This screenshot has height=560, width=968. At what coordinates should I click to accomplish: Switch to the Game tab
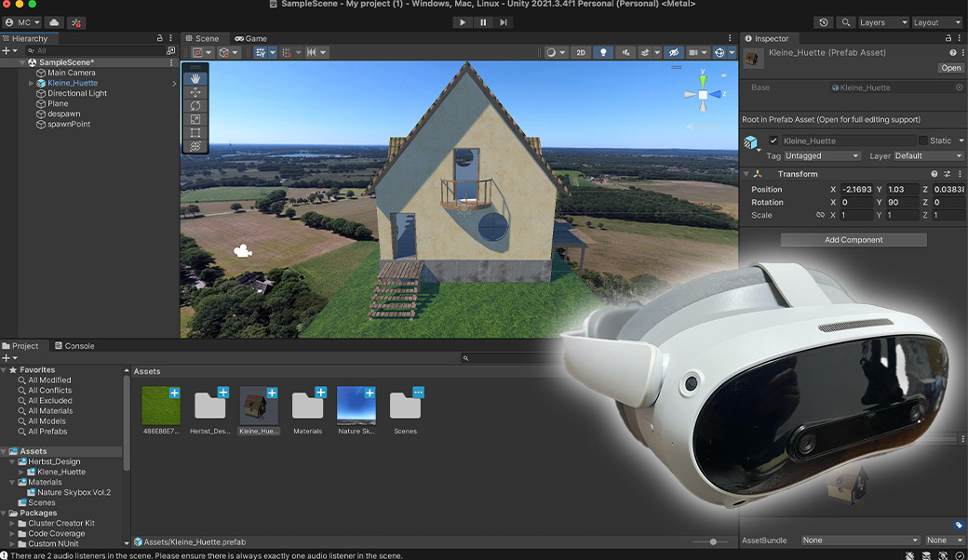pyautogui.click(x=250, y=39)
